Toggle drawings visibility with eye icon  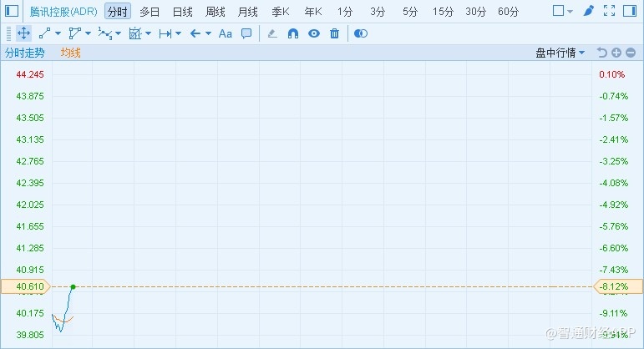pos(314,33)
